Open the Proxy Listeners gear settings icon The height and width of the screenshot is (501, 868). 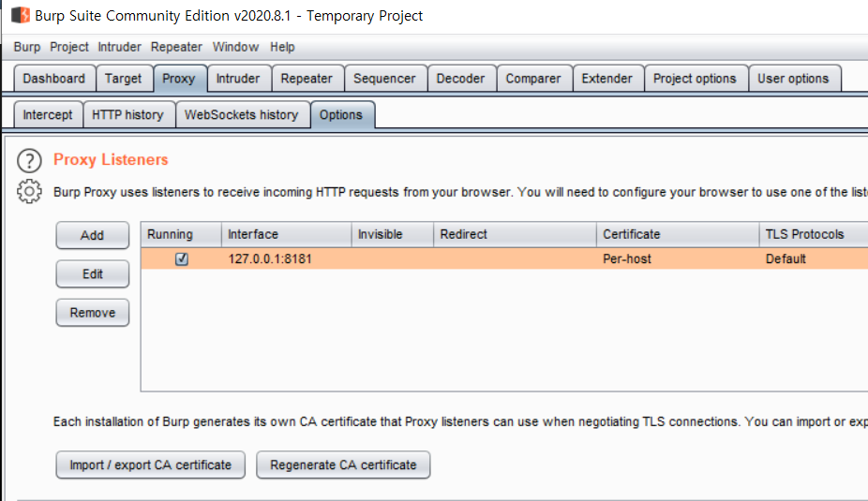coord(29,192)
